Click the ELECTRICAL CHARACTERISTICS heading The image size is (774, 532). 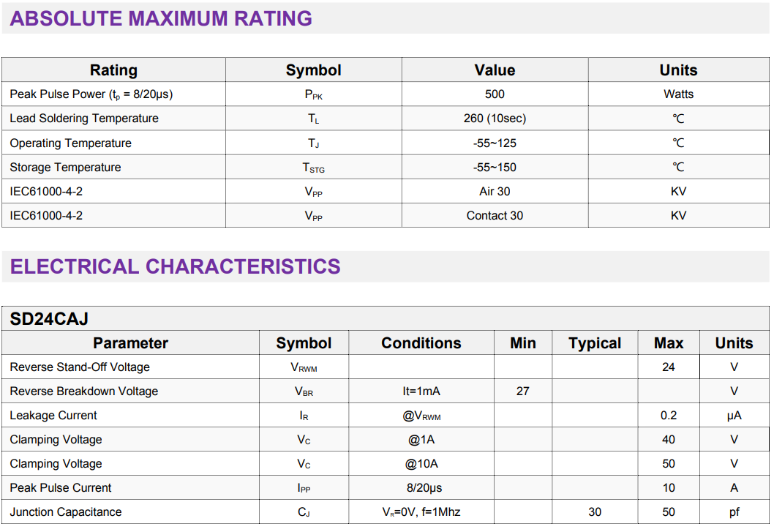[x=176, y=266]
